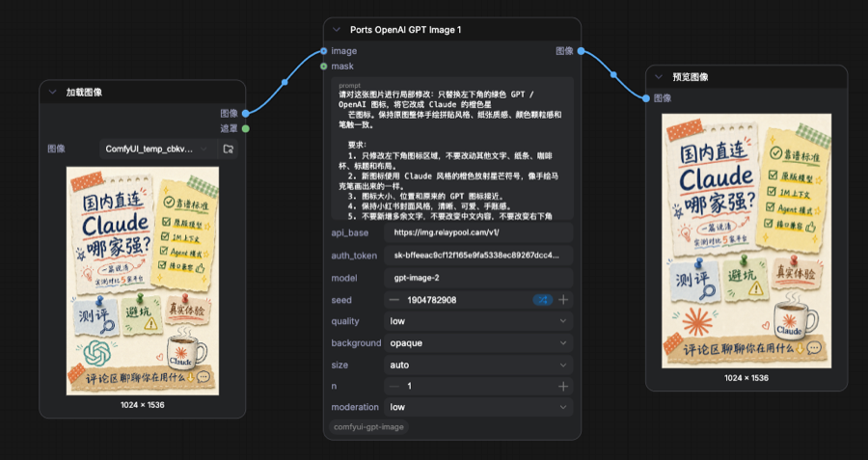Click the preview image thumbnail in 预览图像
The image size is (868, 460).
[x=746, y=241]
